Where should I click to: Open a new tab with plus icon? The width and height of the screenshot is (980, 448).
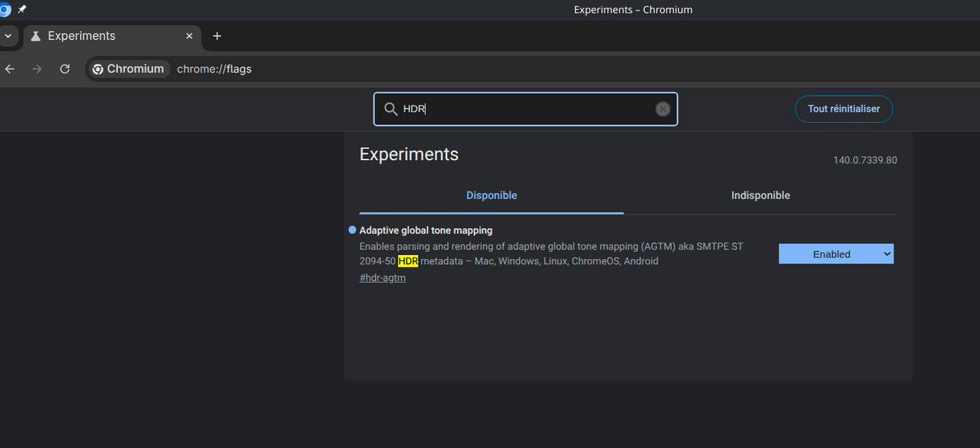pyautogui.click(x=217, y=36)
